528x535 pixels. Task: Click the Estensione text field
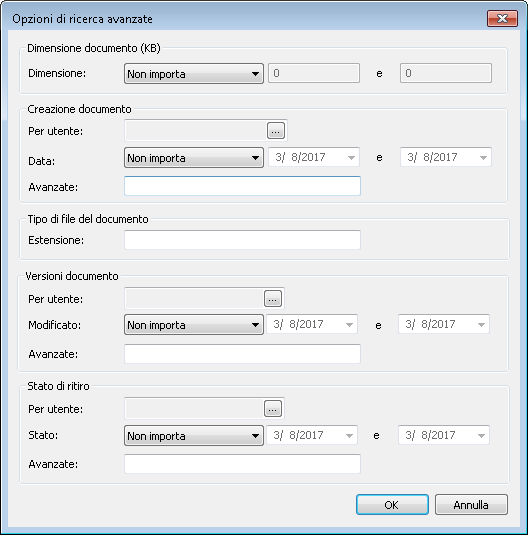tap(242, 240)
